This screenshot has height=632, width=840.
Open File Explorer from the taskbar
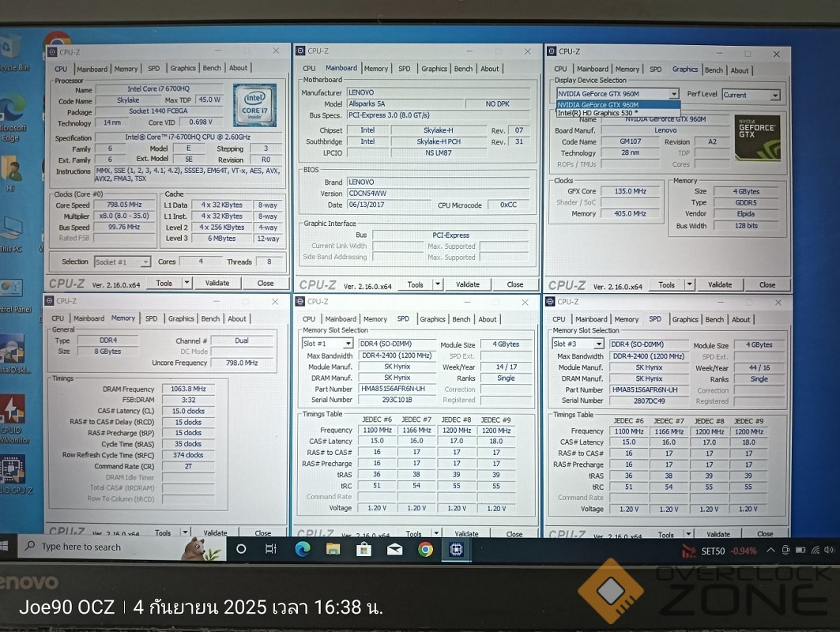(333, 549)
